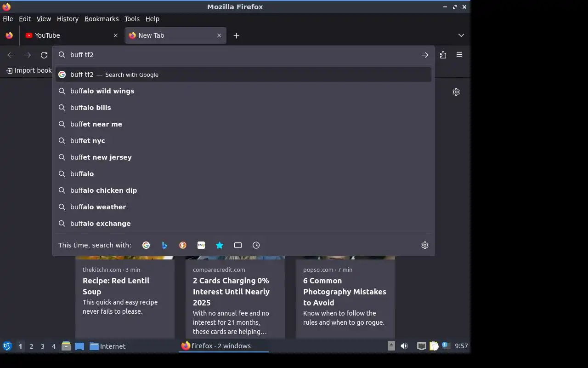Go forward one page
Screen dimensions: 588x368
(28, 55)
